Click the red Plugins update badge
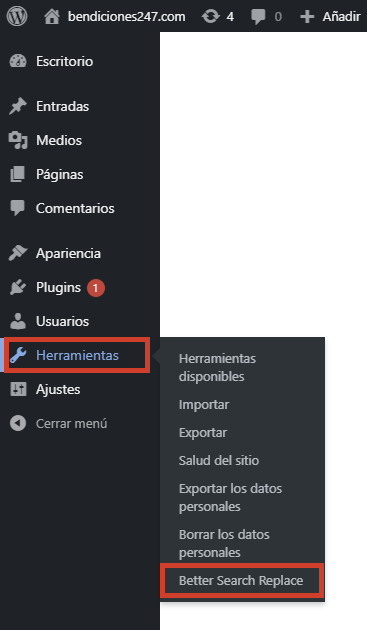This screenshot has height=630, width=367. 96,288
